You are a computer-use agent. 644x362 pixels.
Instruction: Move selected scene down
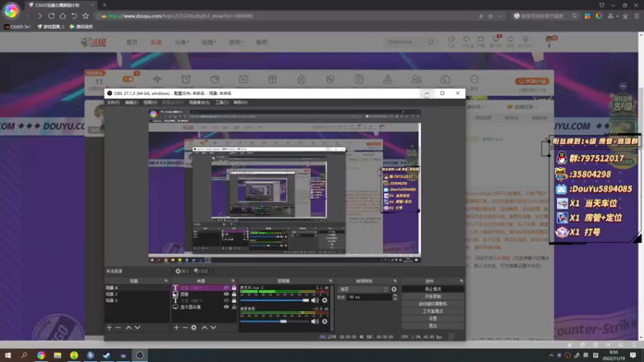pos(138,327)
